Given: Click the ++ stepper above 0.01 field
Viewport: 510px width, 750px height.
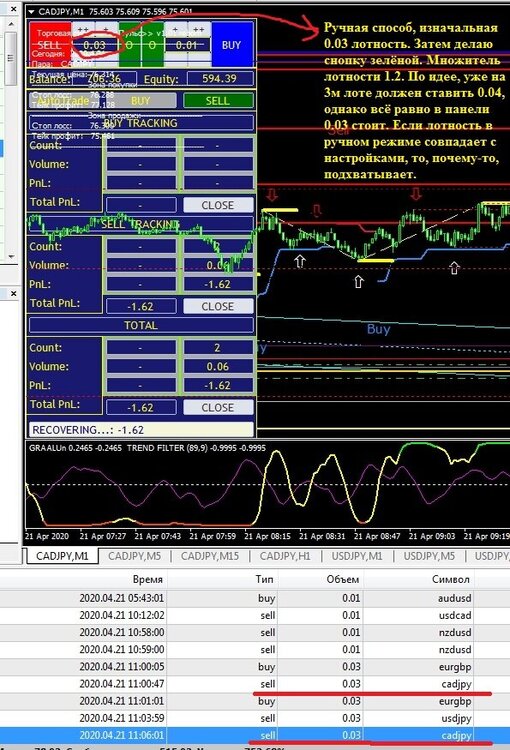Looking at the screenshot, I should [x=199, y=30].
